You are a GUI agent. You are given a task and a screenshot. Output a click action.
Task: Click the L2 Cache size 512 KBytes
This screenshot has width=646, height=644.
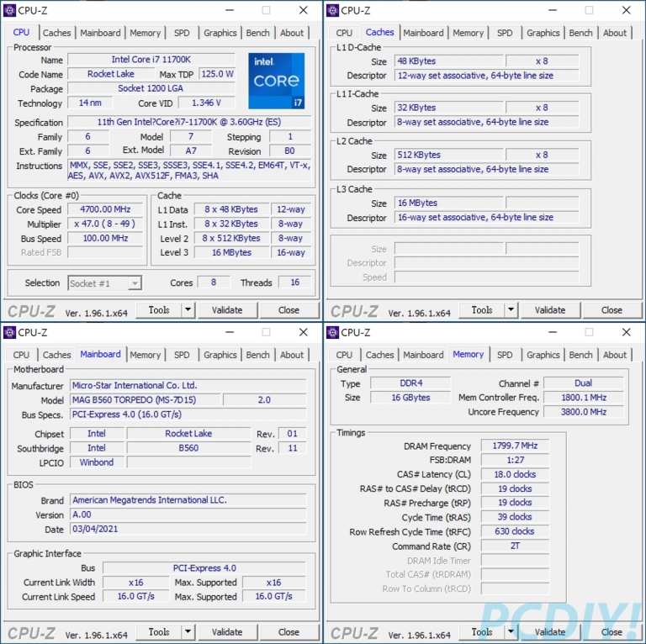coord(448,155)
